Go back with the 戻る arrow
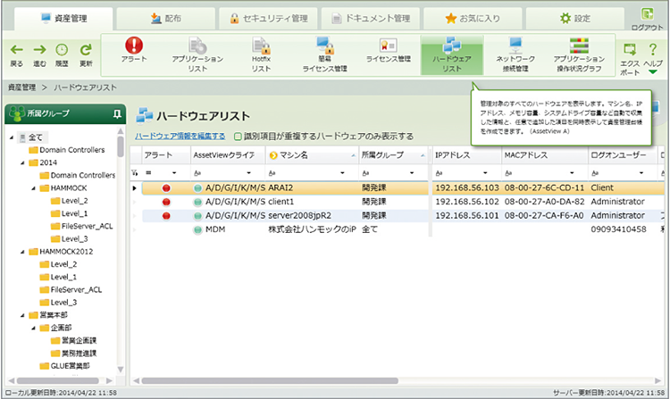Image resolution: width=670 pixels, height=399 pixels. (17, 50)
